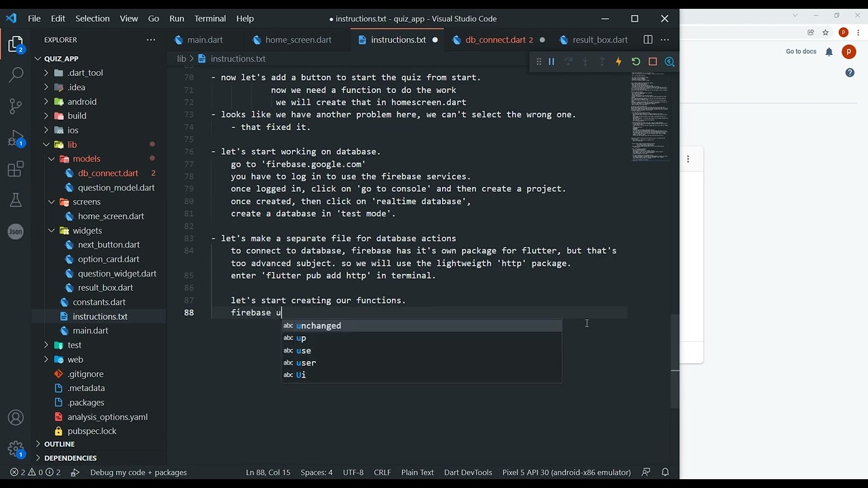Split the editor to the right
This screenshot has width=868, height=488.
point(648,40)
